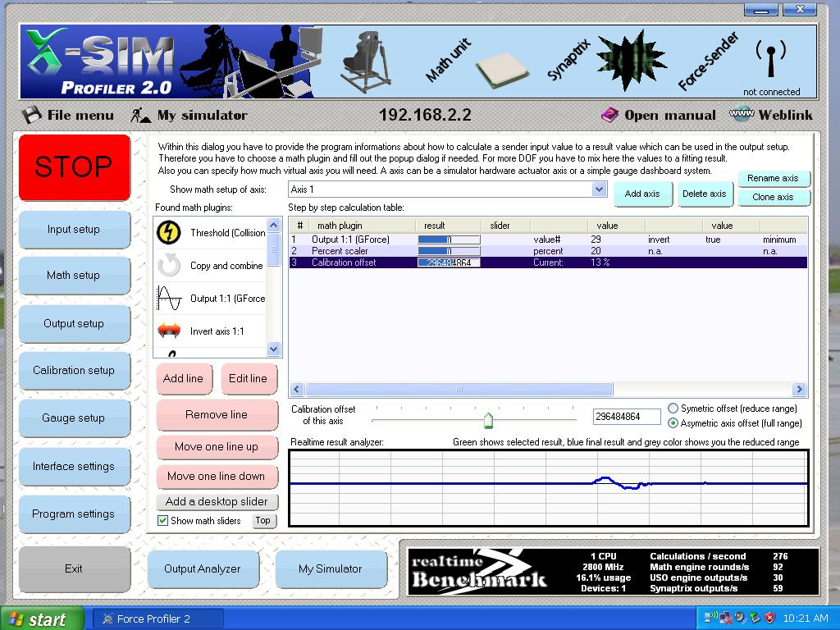Click the Open manual link text
This screenshot has height=630, width=840.
pyautogui.click(x=669, y=115)
